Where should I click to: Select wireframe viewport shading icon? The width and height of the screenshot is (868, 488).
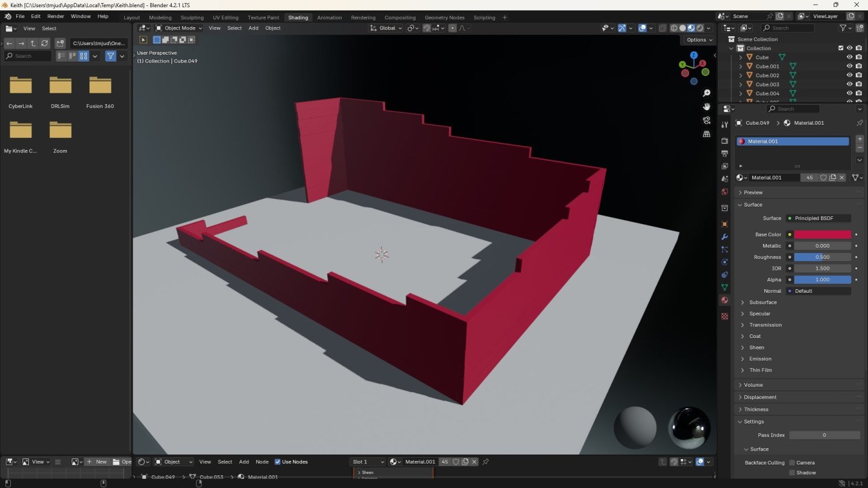(x=674, y=28)
